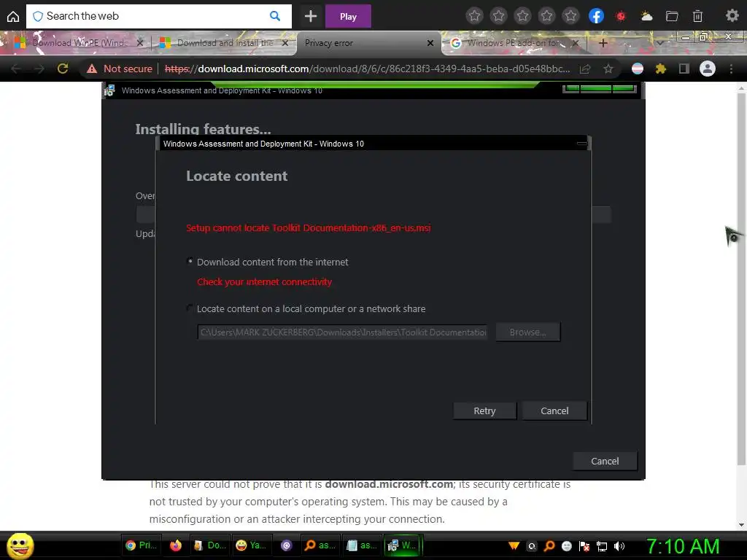Open the settings gear in the top bar
The image size is (747, 560).
tap(732, 16)
